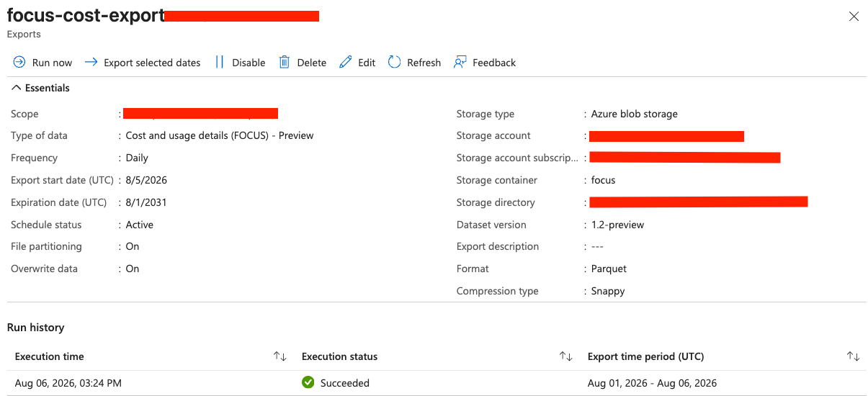Collapse the Essentials section chevron

click(17, 88)
